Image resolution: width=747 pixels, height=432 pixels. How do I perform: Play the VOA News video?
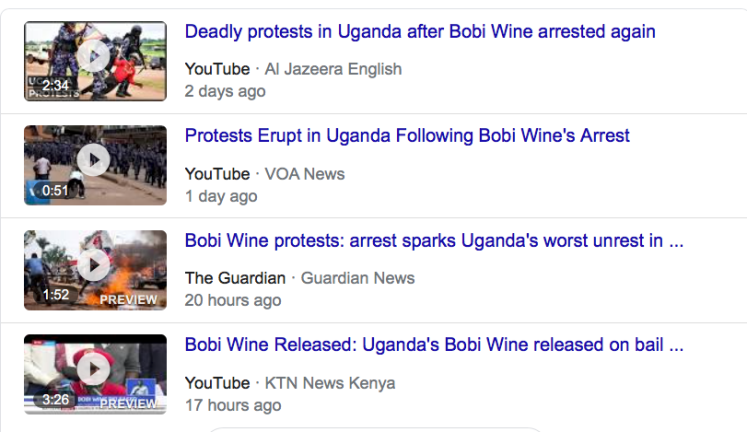pyautogui.click(x=94, y=160)
